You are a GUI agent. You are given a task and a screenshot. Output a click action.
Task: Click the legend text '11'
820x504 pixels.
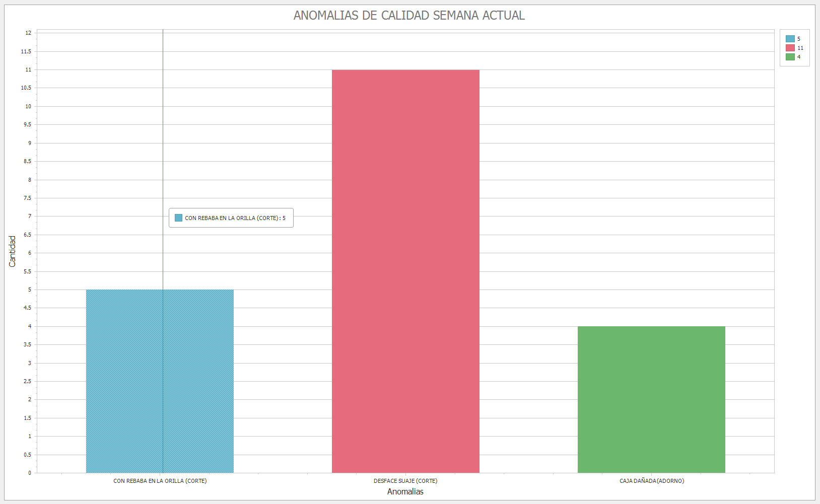800,48
